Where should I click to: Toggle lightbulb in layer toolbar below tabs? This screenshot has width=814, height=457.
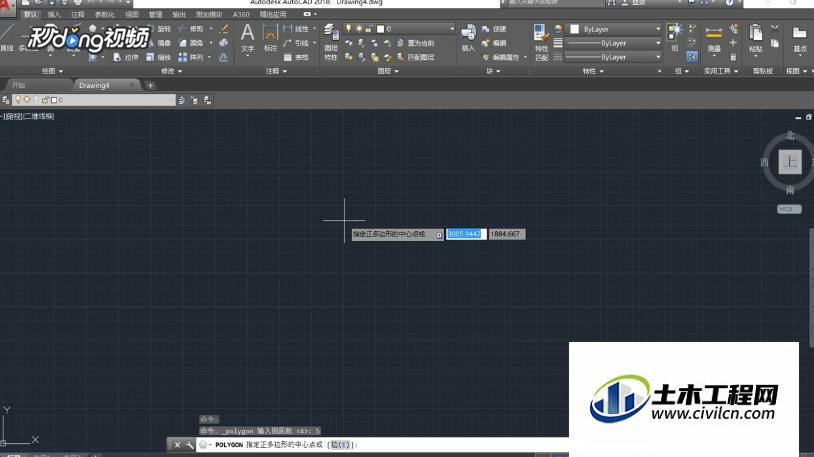click(18, 100)
